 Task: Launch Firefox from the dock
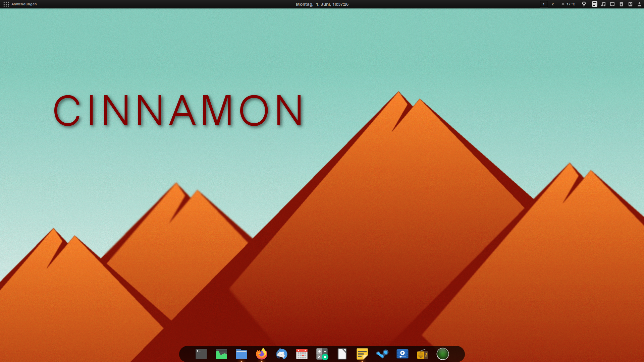coord(262,354)
